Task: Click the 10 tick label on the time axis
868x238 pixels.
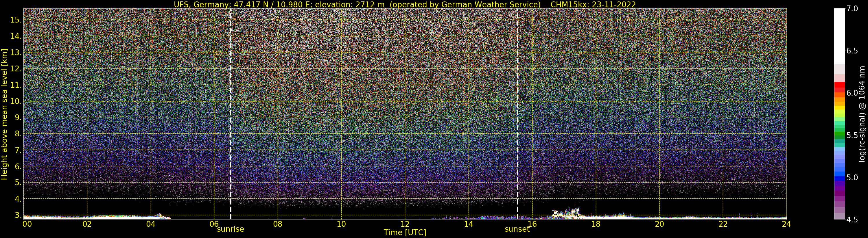Action: (x=341, y=224)
